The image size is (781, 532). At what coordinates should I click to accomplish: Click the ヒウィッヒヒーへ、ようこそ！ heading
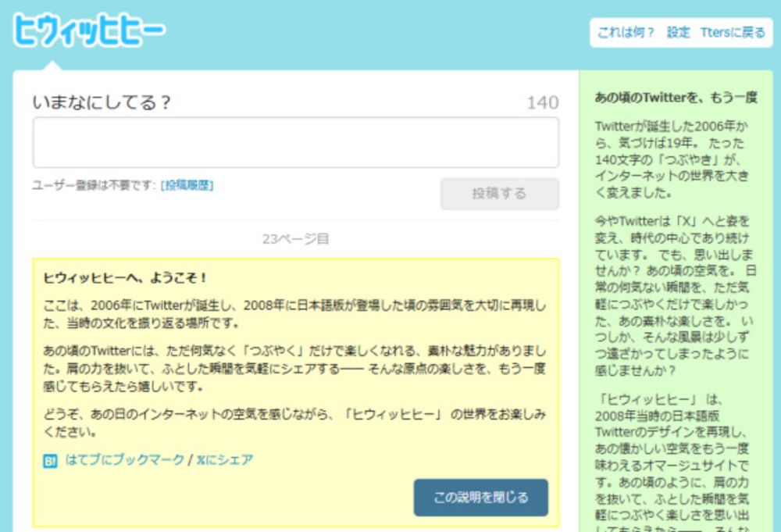tap(125, 277)
